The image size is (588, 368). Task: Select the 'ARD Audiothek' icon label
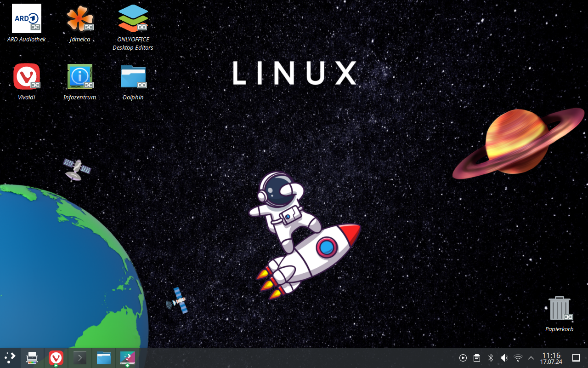(27, 40)
